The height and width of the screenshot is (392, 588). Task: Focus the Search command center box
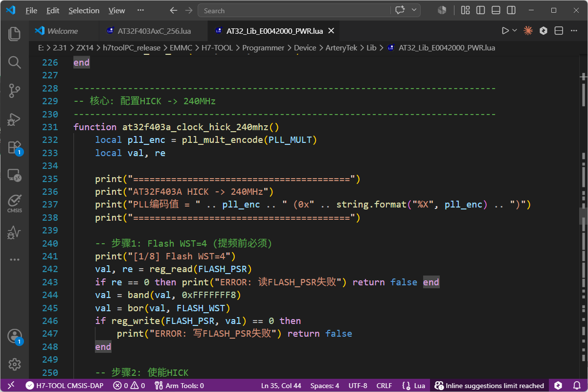click(294, 10)
